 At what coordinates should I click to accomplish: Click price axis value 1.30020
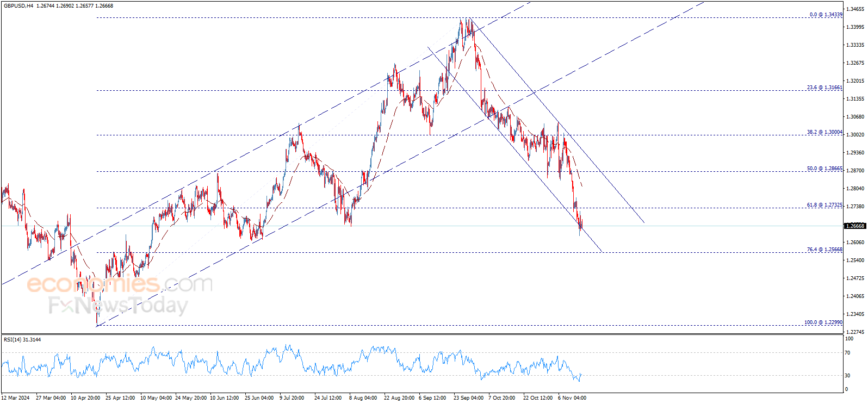click(855, 135)
